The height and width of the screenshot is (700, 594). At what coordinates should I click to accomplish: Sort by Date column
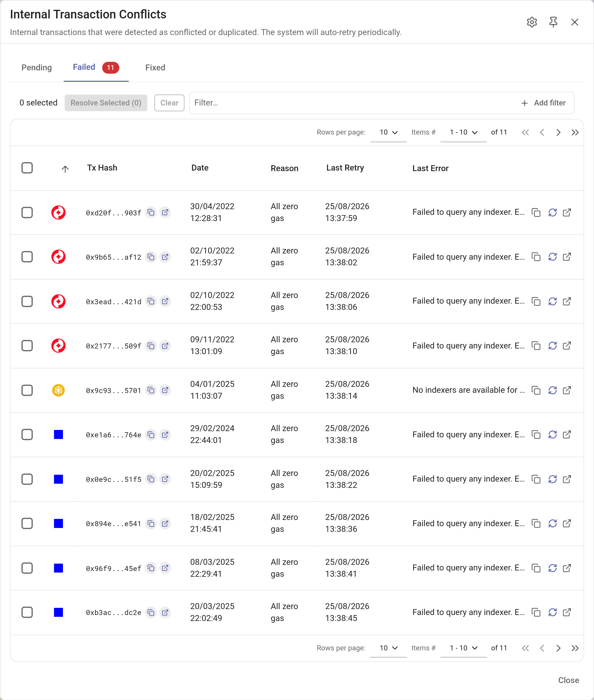pos(200,168)
